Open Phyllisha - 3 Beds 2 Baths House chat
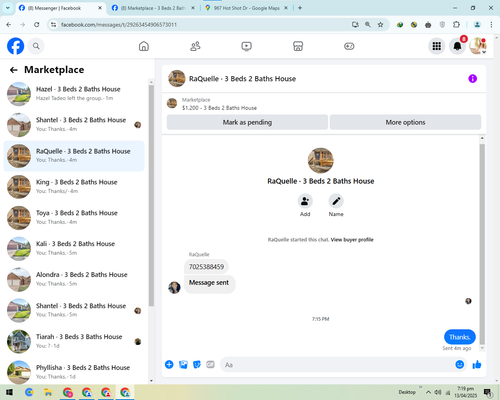 pos(74,372)
